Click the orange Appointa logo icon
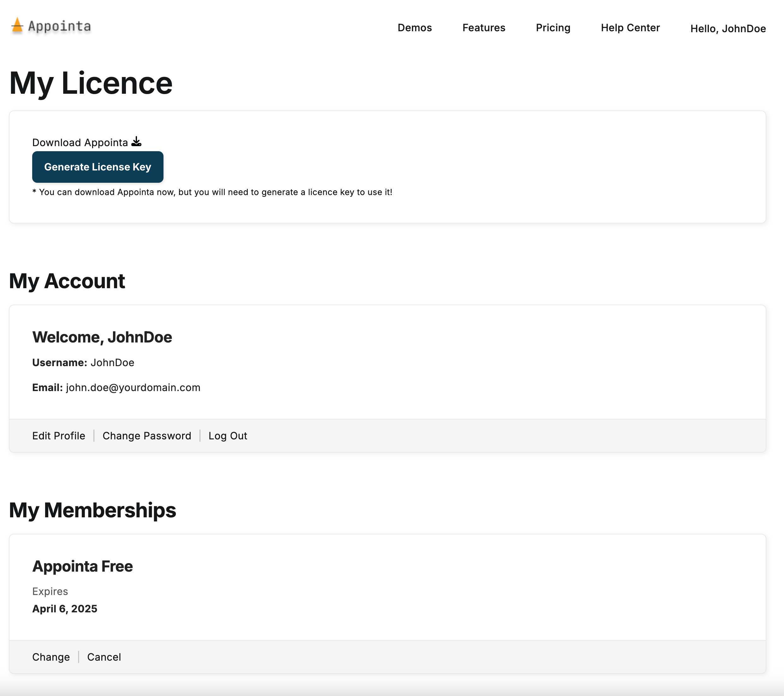This screenshot has height=696, width=784. coord(17,26)
